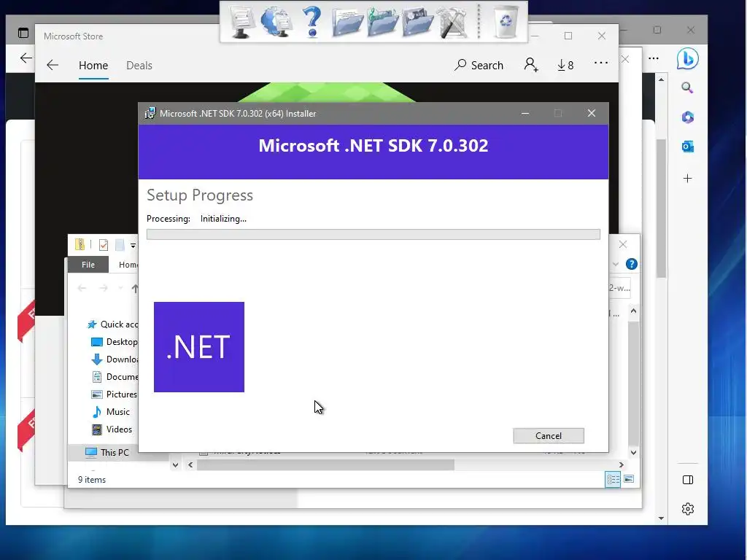747x560 pixels.
Task: Launch the hammer and wrench tools icon
Action: pos(452,22)
